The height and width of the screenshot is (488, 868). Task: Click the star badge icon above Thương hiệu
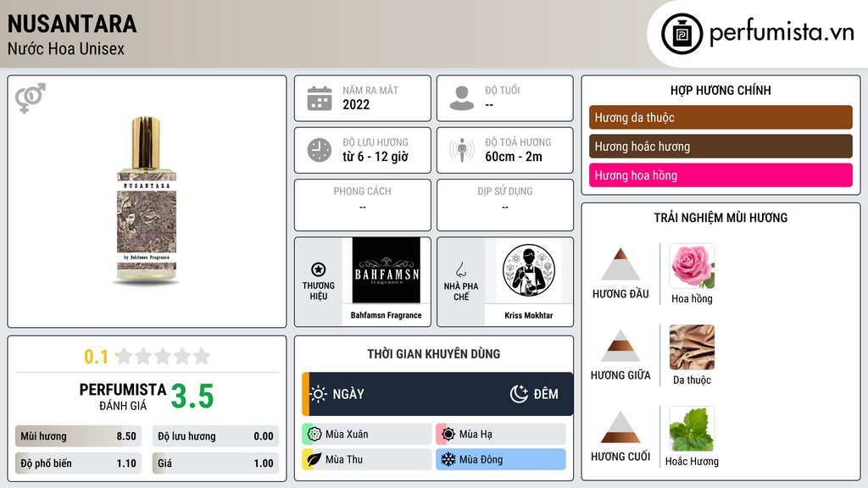tap(319, 269)
